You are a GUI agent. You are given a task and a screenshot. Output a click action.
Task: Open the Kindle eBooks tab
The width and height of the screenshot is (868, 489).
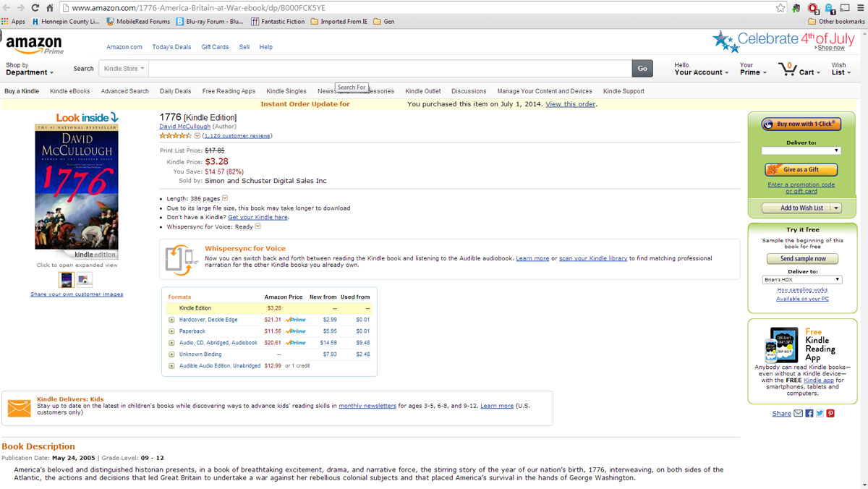click(70, 91)
